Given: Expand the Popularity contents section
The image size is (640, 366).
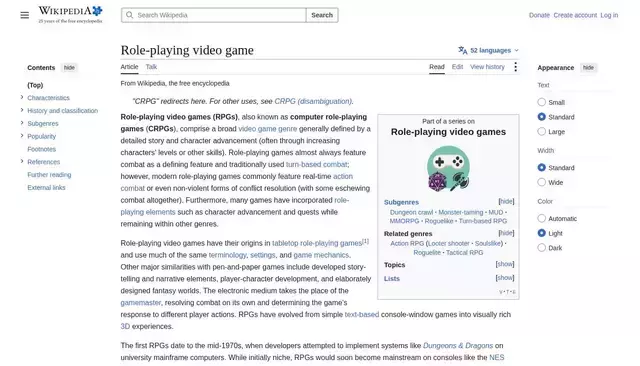Looking at the screenshot, I should click(x=22, y=135).
